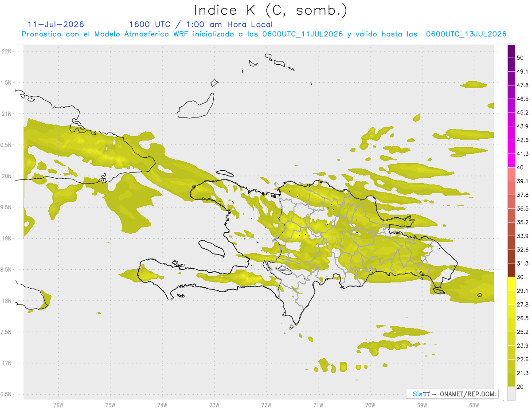The image size is (532, 411).
Task: Click the initialization timestamp "0600UTC_11JUL2026"
Action: click(x=302, y=34)
